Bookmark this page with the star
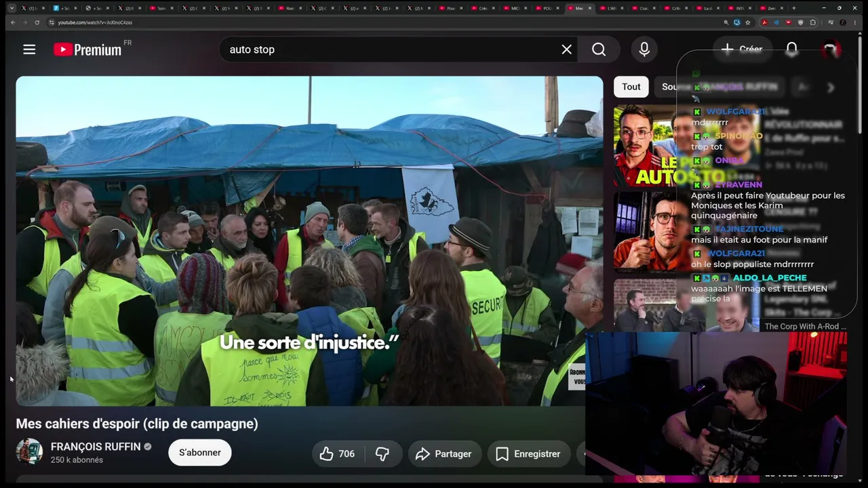The height and width of the screenshot is (488, 868). point(748,22)
